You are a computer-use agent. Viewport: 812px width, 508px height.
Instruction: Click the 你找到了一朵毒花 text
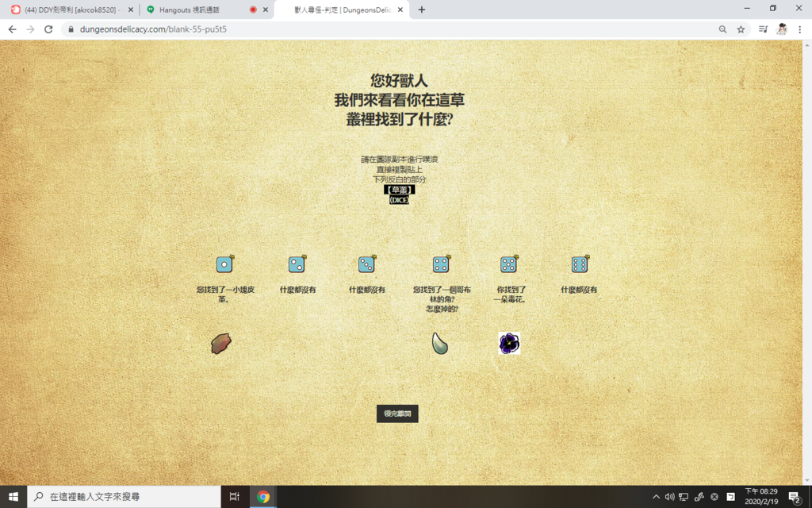(510, 294)
